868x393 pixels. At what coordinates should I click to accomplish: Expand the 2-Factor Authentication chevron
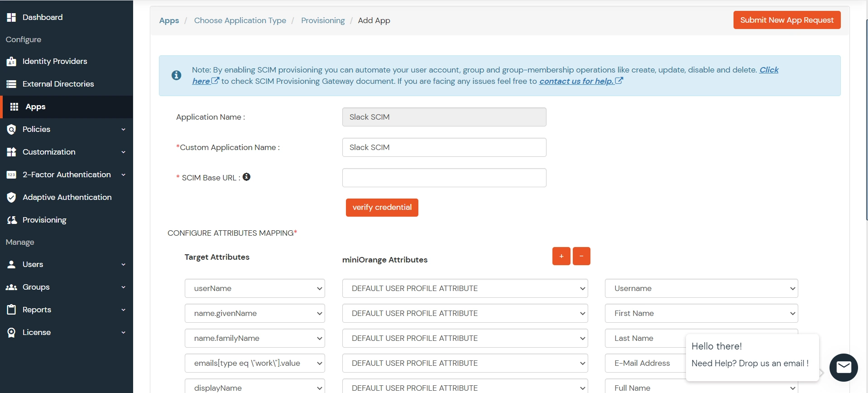tap(123, 175)
